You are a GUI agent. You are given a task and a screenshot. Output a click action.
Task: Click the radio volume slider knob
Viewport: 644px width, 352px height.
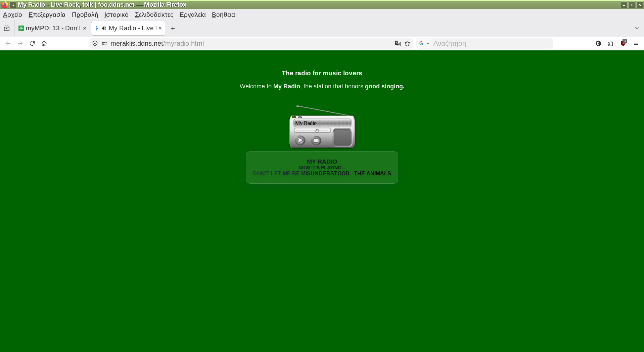pos(317,130)
